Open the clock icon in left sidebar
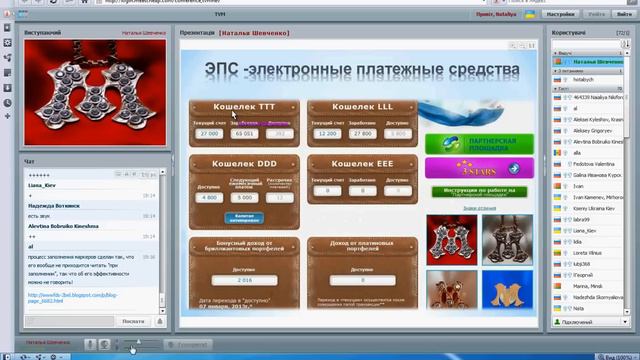 coord(7,103)
